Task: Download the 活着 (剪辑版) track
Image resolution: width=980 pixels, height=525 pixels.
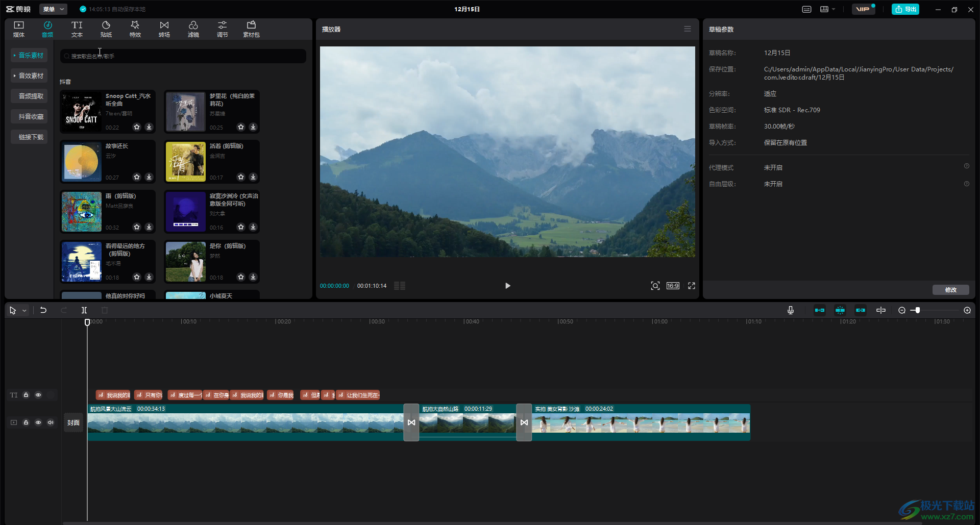Action: pos(253,177)
